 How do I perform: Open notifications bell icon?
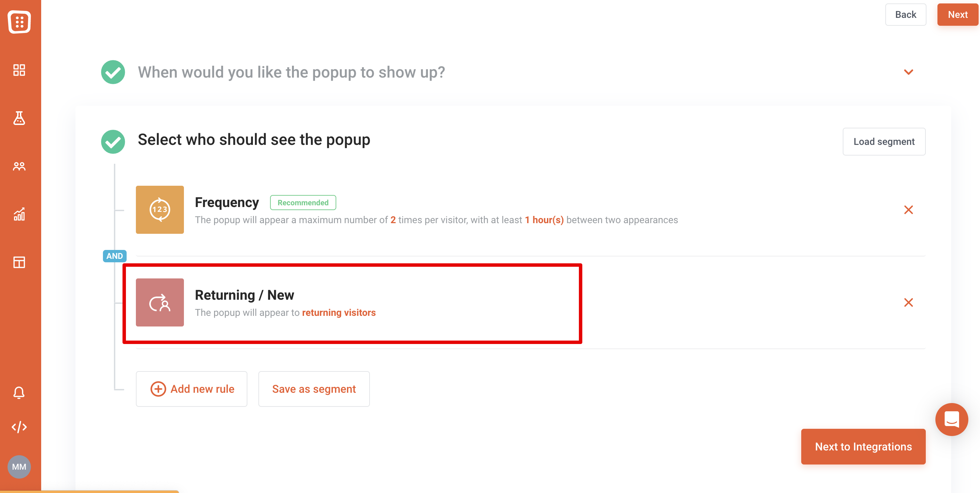point(19,392)
